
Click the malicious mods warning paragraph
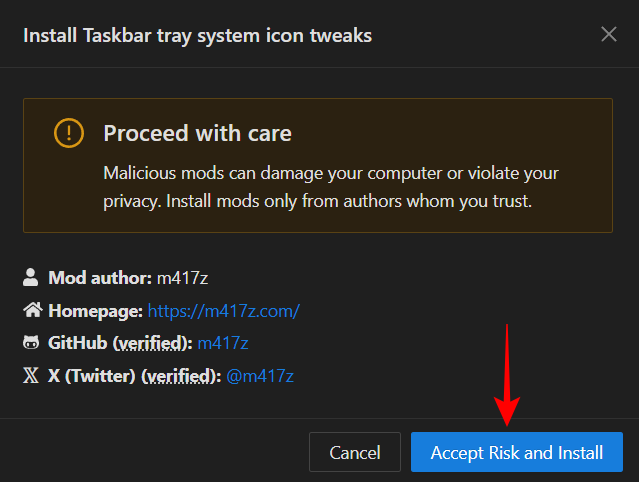[330, 187]
